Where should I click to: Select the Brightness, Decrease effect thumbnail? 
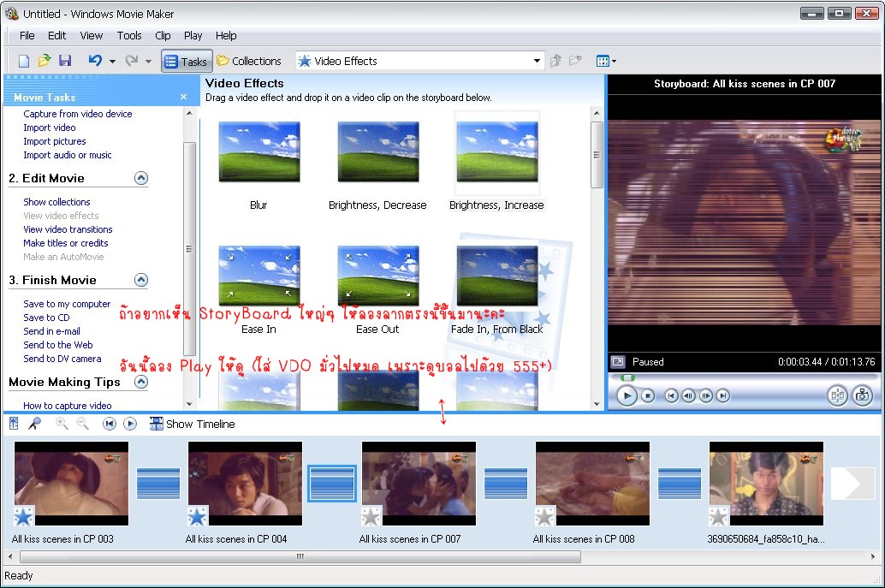pyautogui.click(x=378, y=151)
